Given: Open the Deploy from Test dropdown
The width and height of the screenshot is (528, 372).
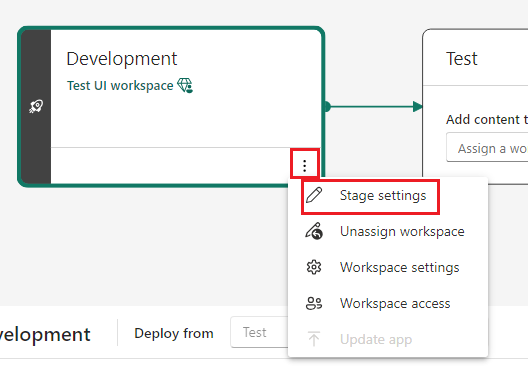Looking at the screenshot, I should [x=259, y=333].
